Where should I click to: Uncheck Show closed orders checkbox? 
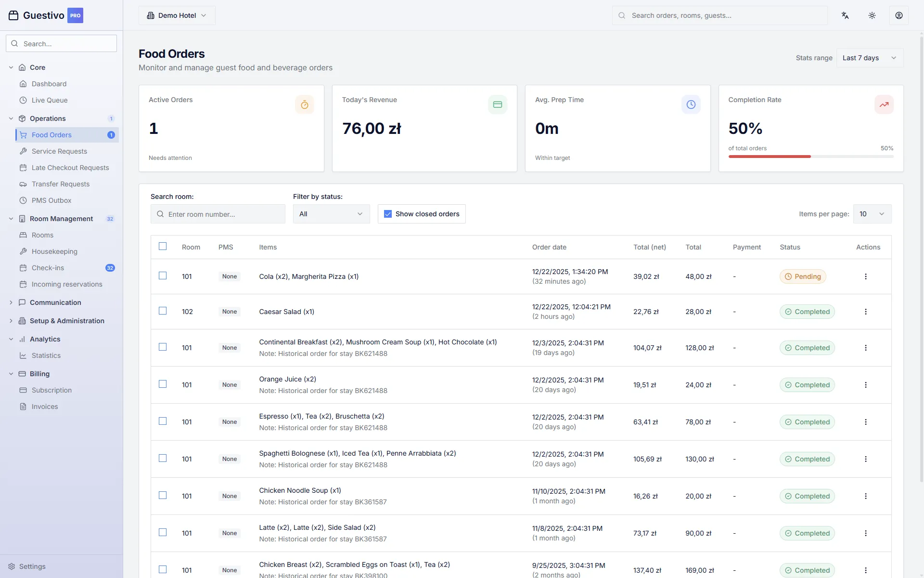388,214
